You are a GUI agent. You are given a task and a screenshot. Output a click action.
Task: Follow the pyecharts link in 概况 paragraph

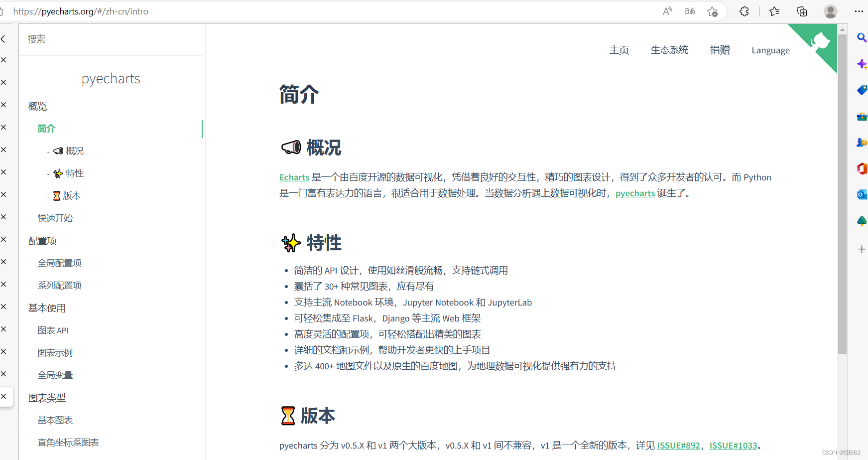635,193
